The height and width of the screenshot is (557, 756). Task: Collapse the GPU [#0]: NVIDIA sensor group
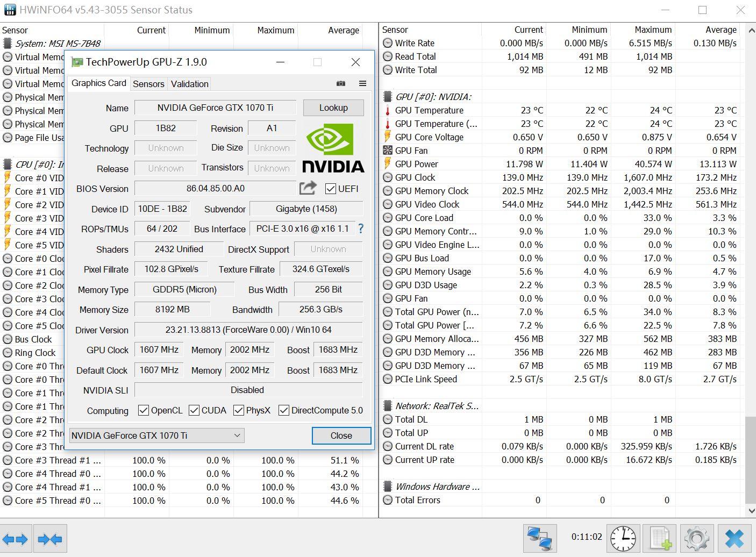387,97
